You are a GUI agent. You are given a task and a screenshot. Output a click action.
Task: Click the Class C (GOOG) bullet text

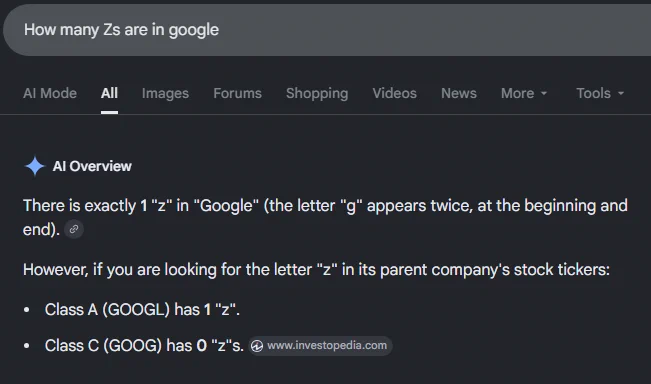(x=144, y=346)
